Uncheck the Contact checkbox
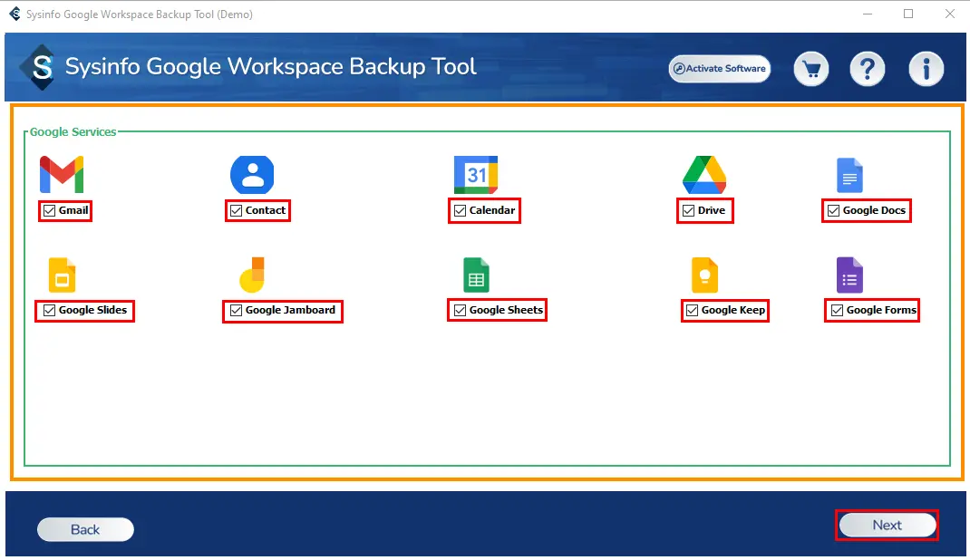The height and width of the screenshot is (560, 970). tap(236, 211)
